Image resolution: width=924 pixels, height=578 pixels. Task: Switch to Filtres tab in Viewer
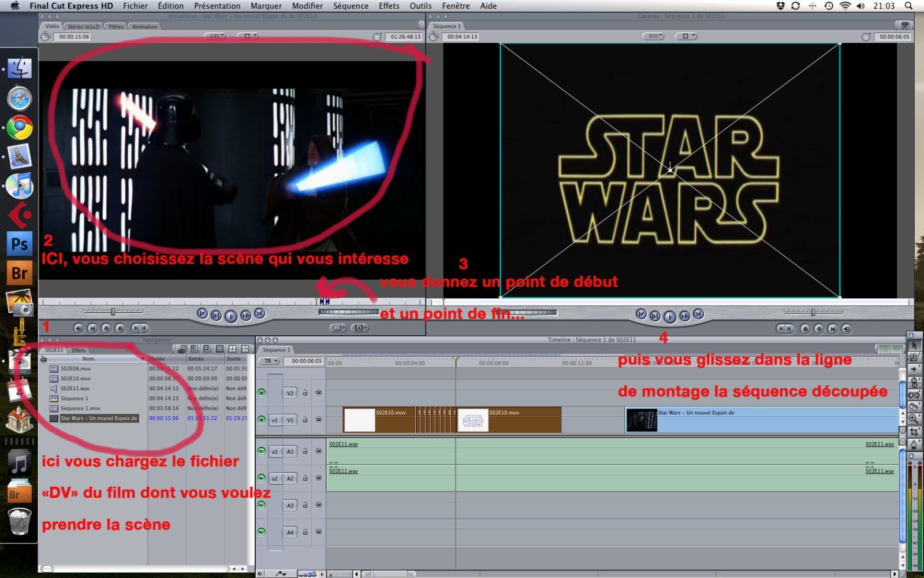pyautogui.click(x=116, y=27)
